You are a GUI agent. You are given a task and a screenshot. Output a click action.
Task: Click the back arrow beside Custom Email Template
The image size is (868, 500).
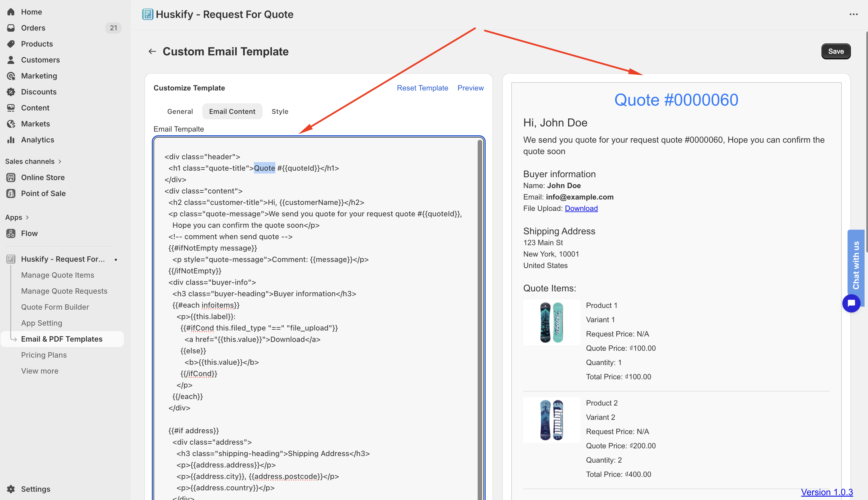(152, 51)
